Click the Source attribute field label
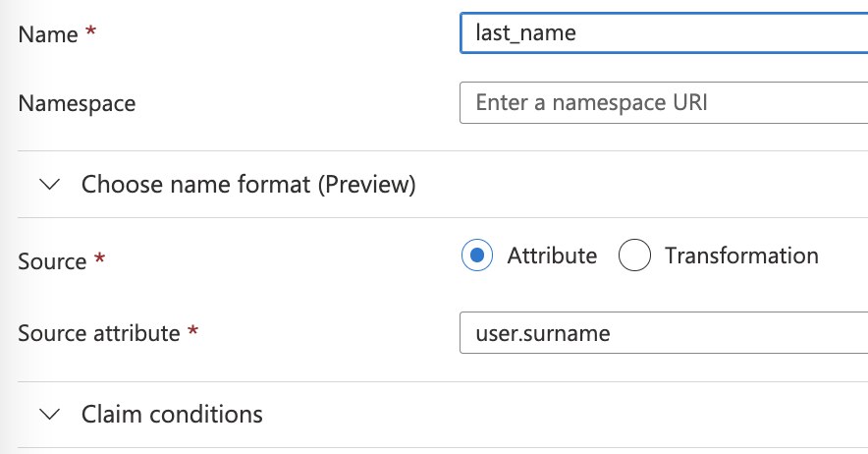The height and width of the screenshot is (454, 868). coord(98,333)
